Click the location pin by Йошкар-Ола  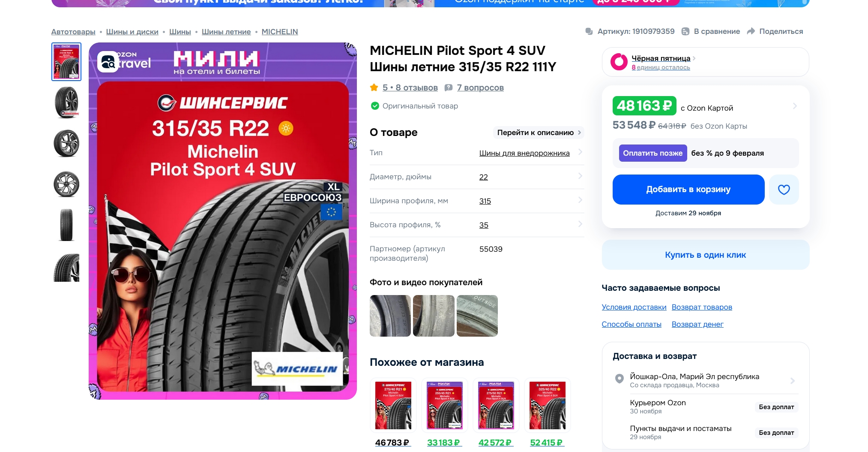(x=619, y=379)
